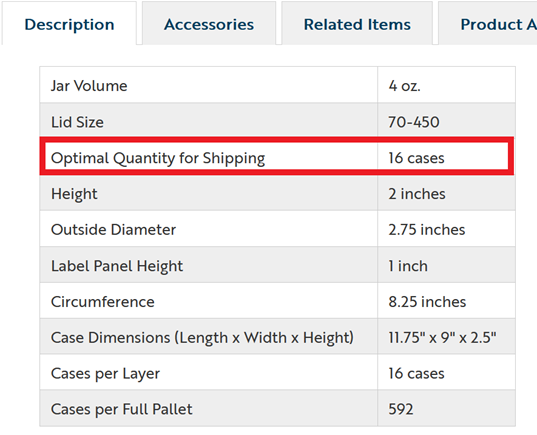This screenshot has height=435, width=537.
Task: Click the Height row label
Action: coord(74,194)
